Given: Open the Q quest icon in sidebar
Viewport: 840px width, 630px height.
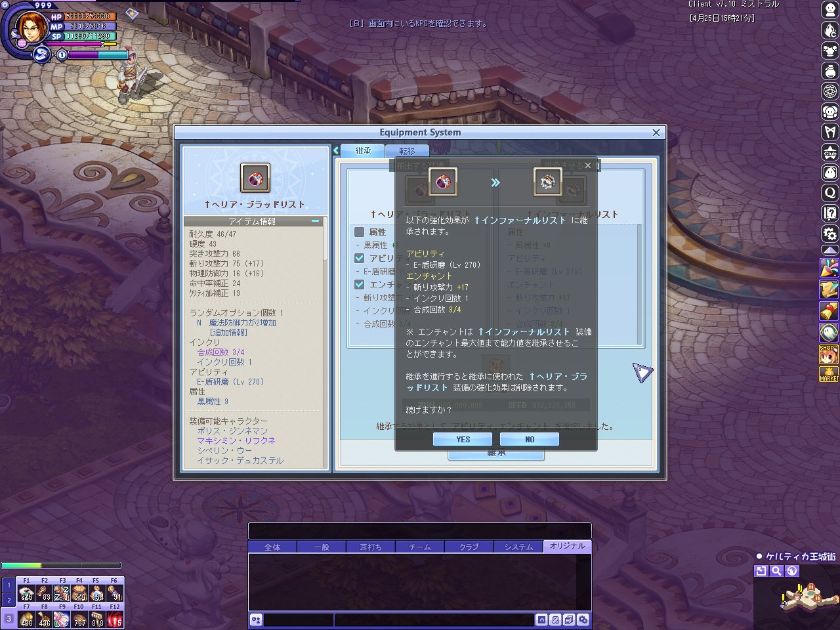Looking at the screenshot, I should click(830, 193).
